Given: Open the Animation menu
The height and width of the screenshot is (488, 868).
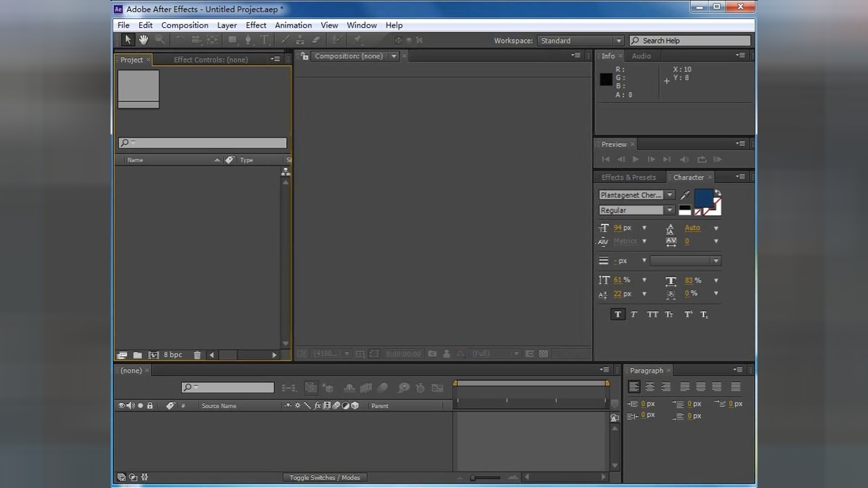Looking at the screenshot, I should point(293,25).
